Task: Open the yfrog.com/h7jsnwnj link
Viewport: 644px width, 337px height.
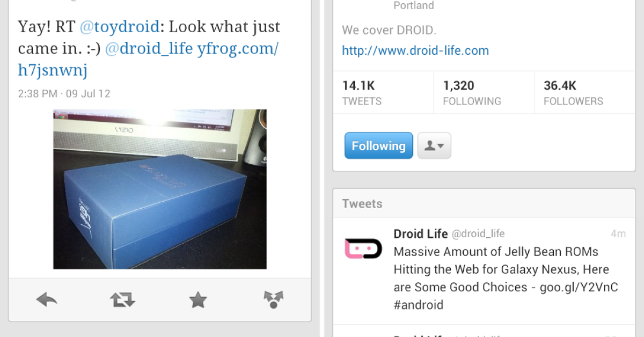Action: coord(148,59)
